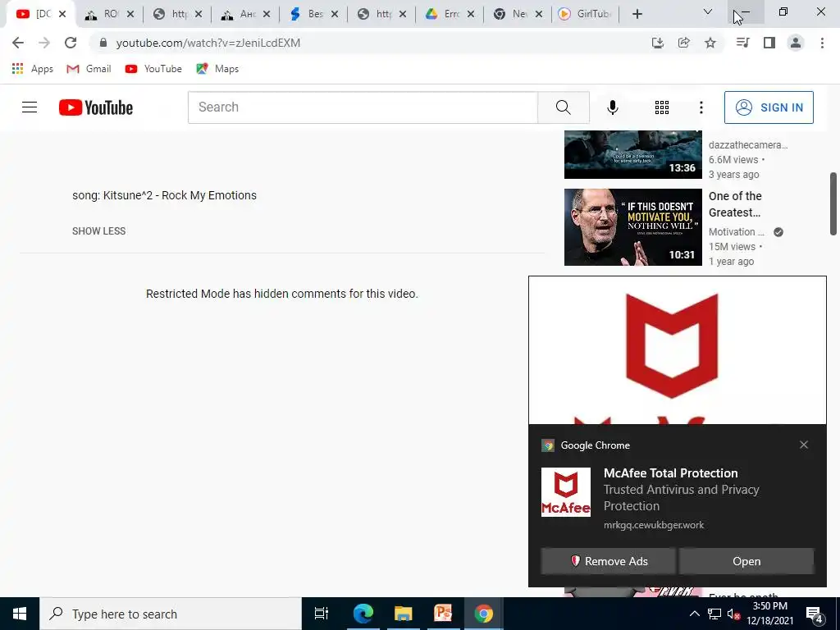The height and width of the screenshot is (630, 840).
Task: Click the magnifier search button
Action: coord(563,107)
